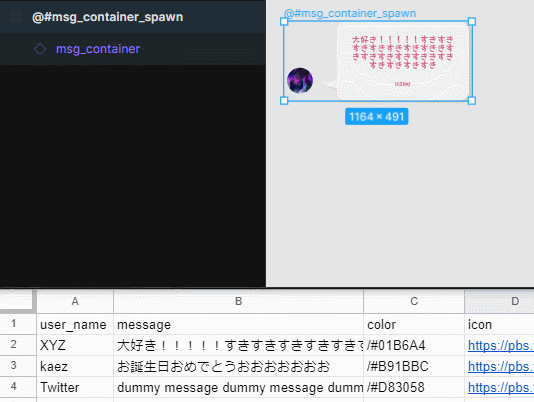Select column C header in spreadsheet
The image size is (534, 402).
pyautogui.click(x=414, y=302)
